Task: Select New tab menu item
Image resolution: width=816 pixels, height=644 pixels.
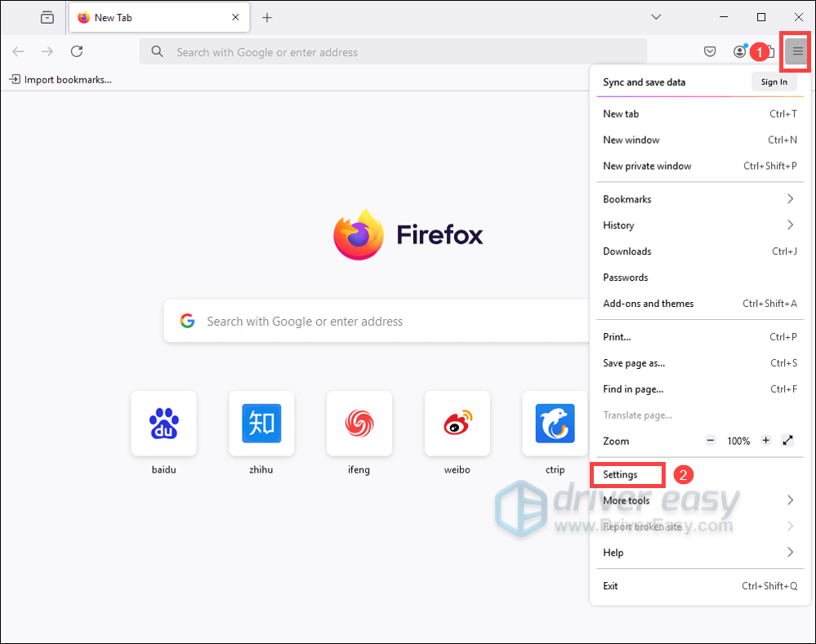Action: [x=700, y=114]
